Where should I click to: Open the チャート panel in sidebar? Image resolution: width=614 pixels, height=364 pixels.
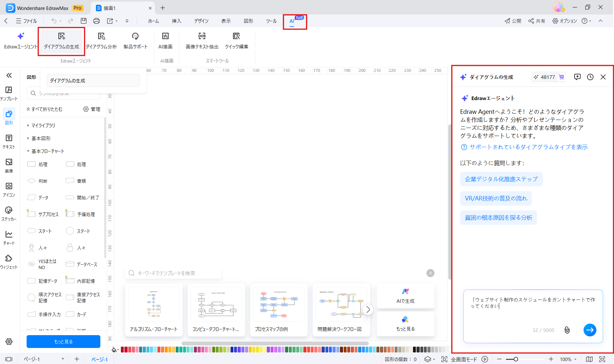tap(9, 237)
